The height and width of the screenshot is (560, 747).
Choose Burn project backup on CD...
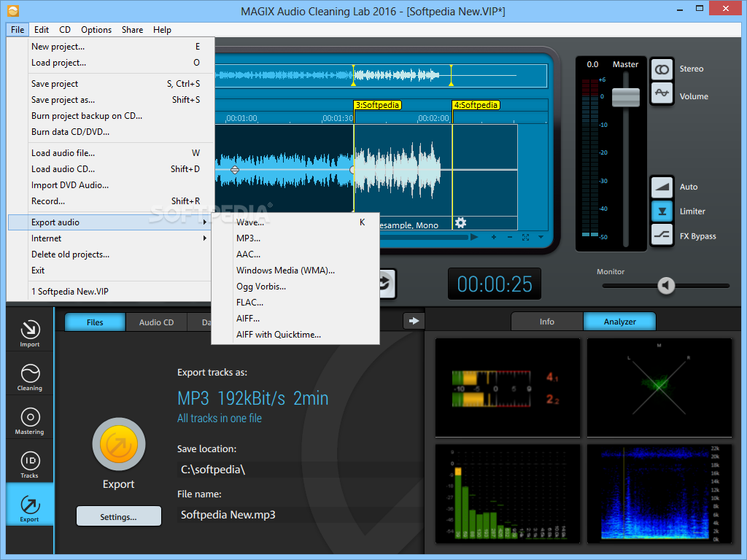click(111, 116)
